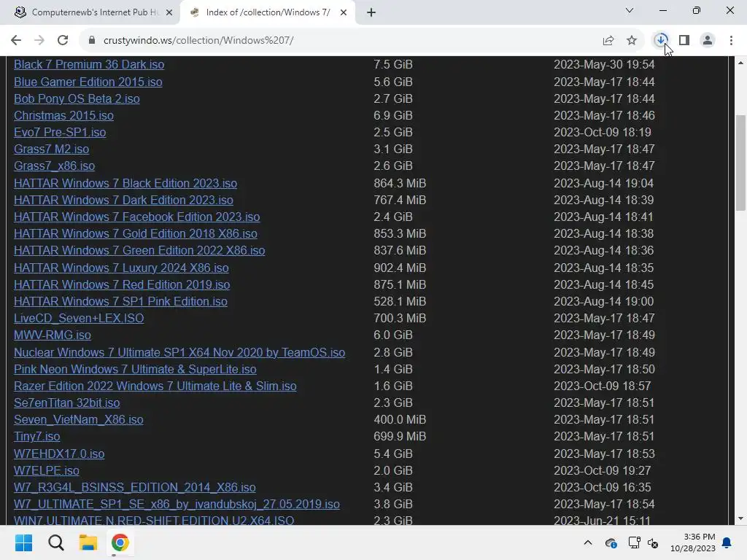The height and width of the screenshot is (560, 747).
Task: Open taskbar Search
Action: coord(55,542)
